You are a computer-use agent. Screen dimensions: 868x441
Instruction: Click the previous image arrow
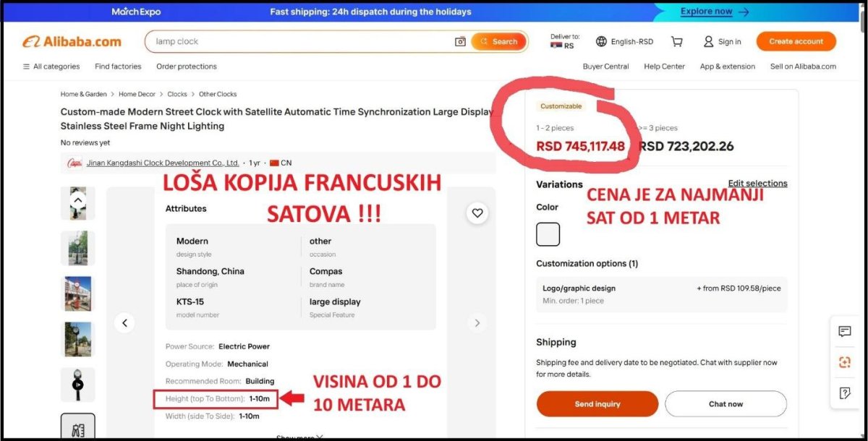coord(124,323)
